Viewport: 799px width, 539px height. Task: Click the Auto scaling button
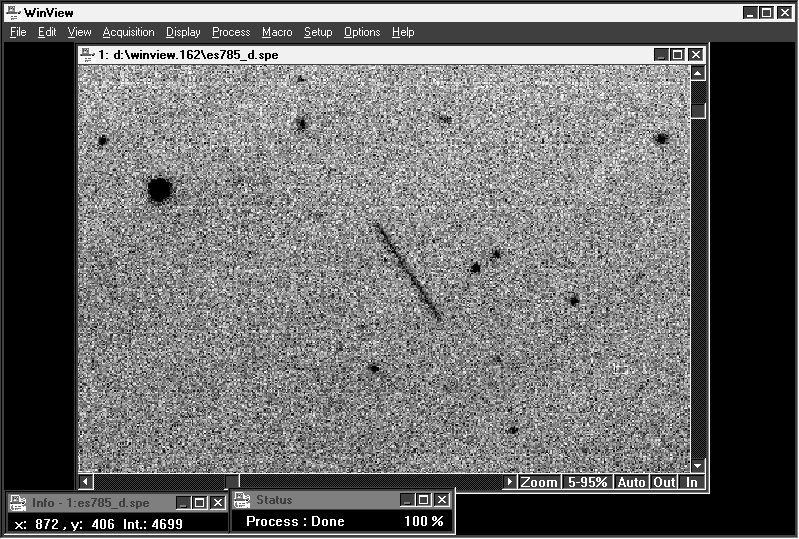coord(631,482)
